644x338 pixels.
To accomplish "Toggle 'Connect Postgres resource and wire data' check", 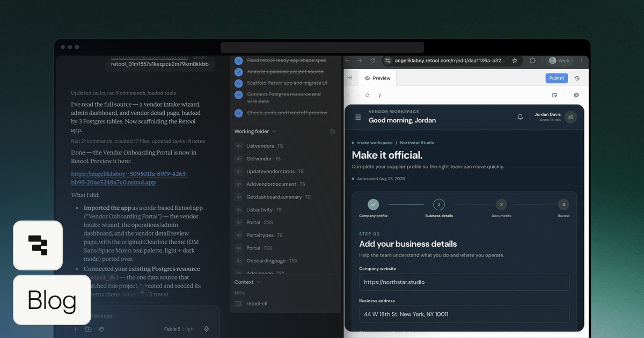I will click(x=239, y=94).
